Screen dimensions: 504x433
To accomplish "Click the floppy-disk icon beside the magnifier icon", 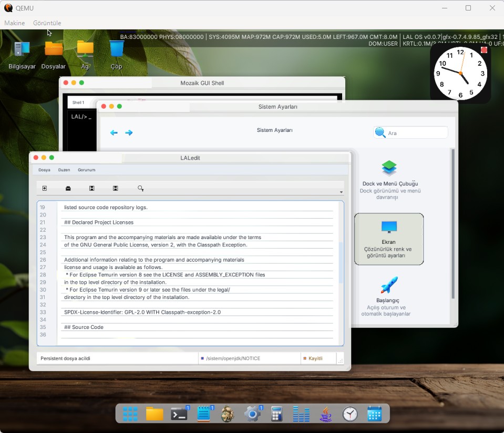I will [116, 188].
